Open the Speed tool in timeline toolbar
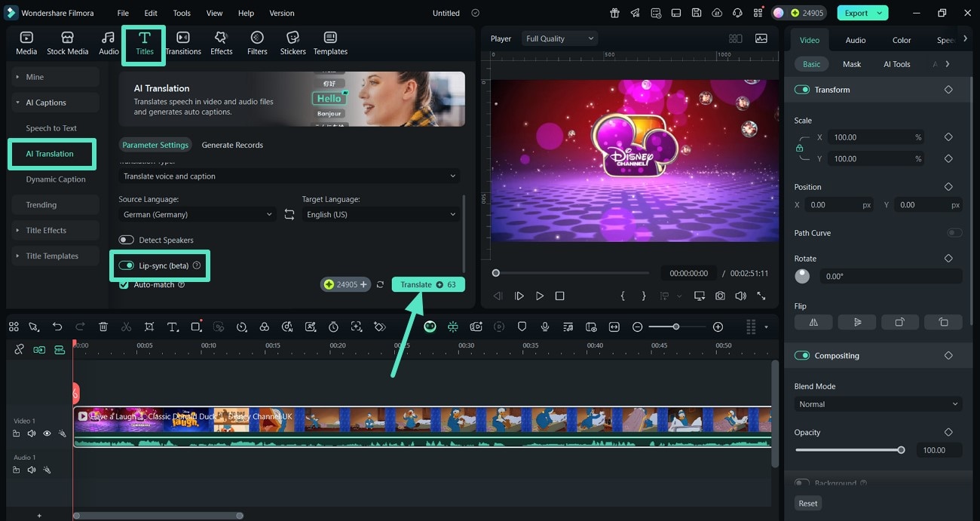980x521 pixels. [241, 326]
